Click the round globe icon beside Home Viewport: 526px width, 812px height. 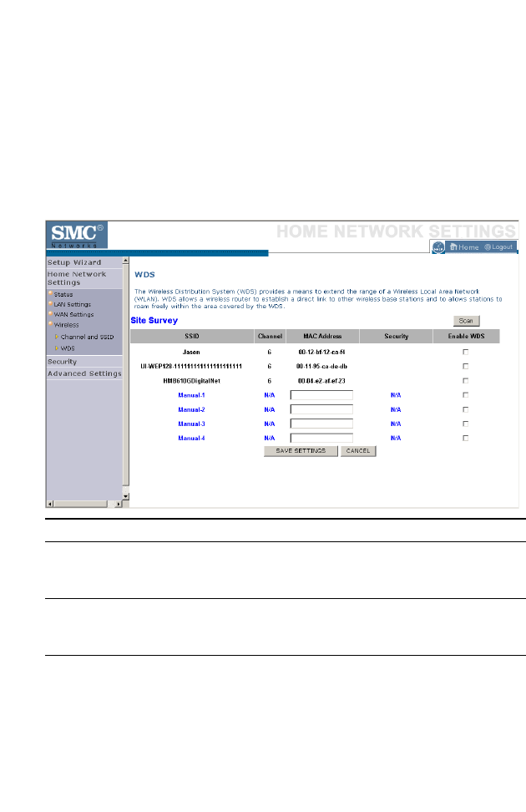[438, 247]
